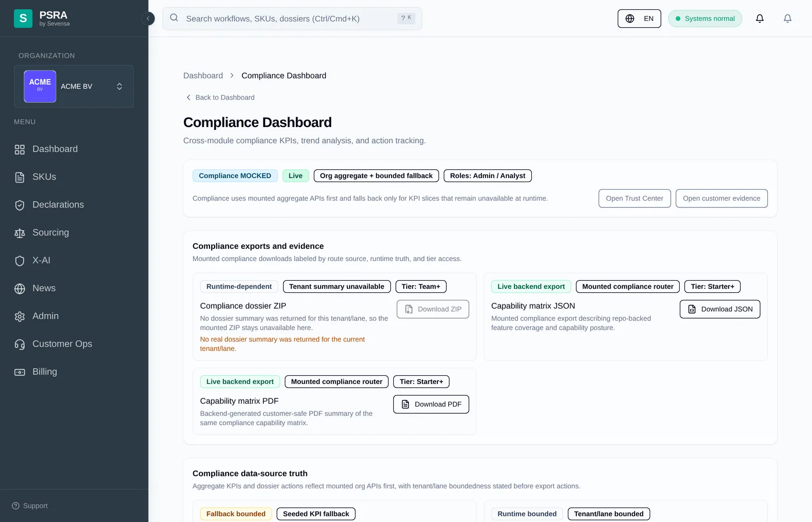Click the Sourcing scales icon
This screenshot has height=522, width=812.
pyautogui.click(x=20, y=233)
